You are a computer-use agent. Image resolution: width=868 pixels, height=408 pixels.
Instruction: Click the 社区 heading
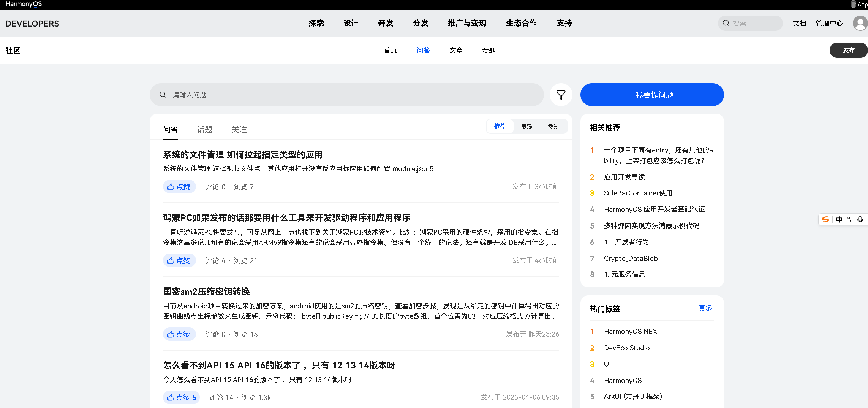pyautogui.click(x=13, y=50)
